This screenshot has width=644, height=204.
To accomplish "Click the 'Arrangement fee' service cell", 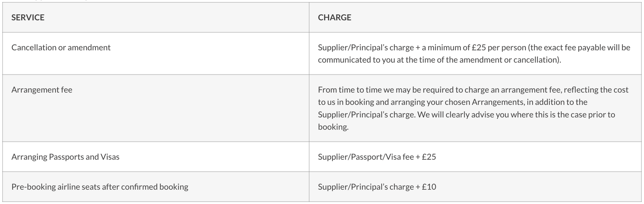I will click(x=42, y=90).
